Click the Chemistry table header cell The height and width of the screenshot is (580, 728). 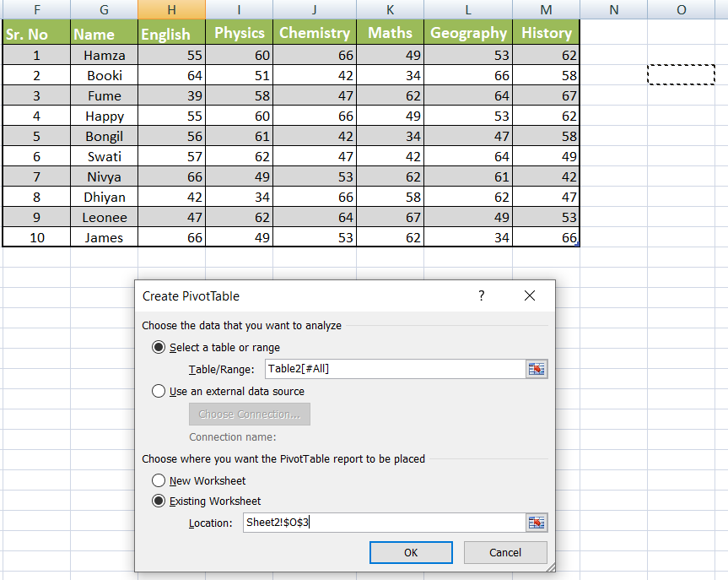(314, 34)
